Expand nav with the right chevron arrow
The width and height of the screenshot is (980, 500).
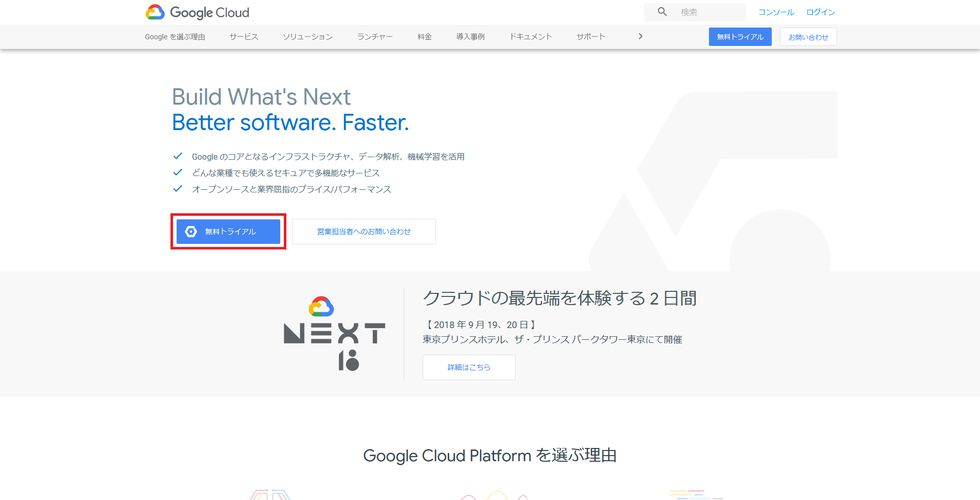coord(641,36)
